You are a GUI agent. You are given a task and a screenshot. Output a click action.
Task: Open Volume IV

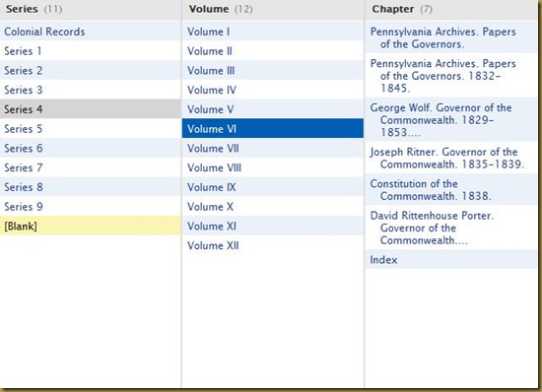click(273, 90)
